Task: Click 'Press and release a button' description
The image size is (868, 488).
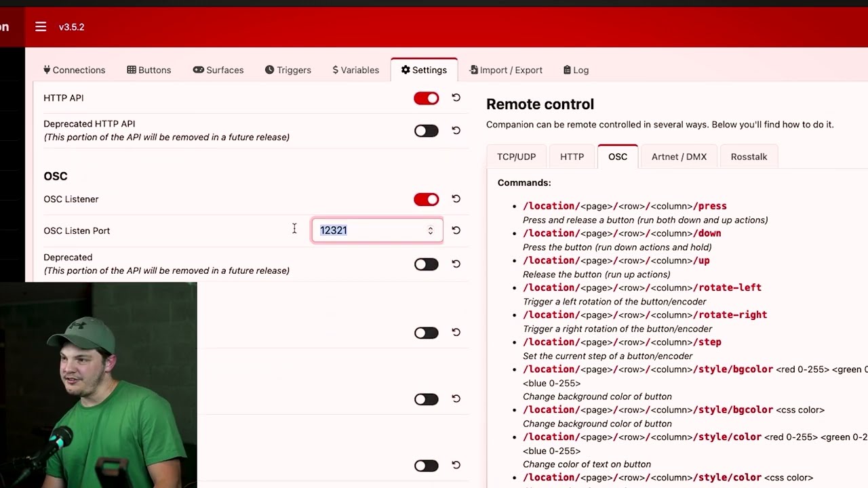Action: 646,220
